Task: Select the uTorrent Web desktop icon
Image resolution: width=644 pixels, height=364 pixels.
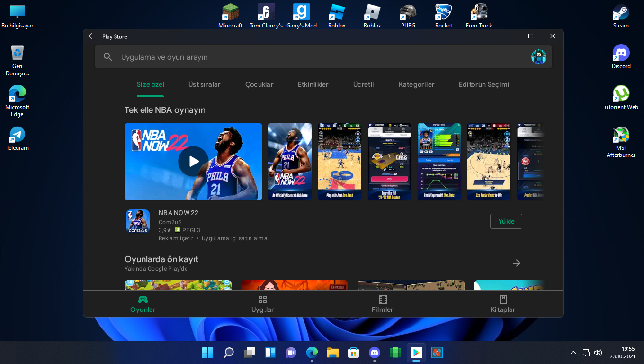Action: (621, 98)
